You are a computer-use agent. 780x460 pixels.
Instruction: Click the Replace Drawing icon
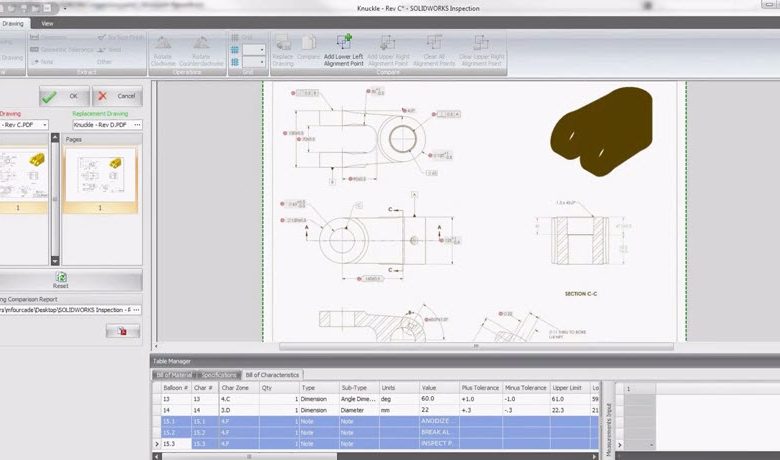(283, 43)
